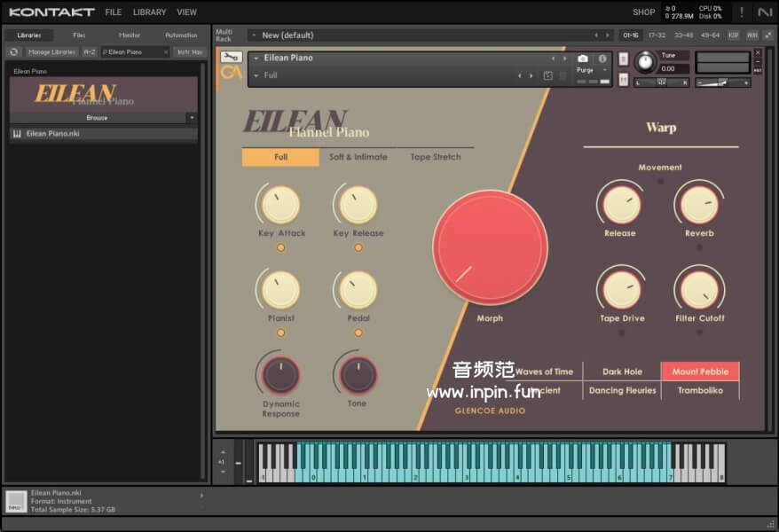The width and height of the screenshot is (779, 532).
Task: Select the Dark Hole preset button
Action: [622, 372]
